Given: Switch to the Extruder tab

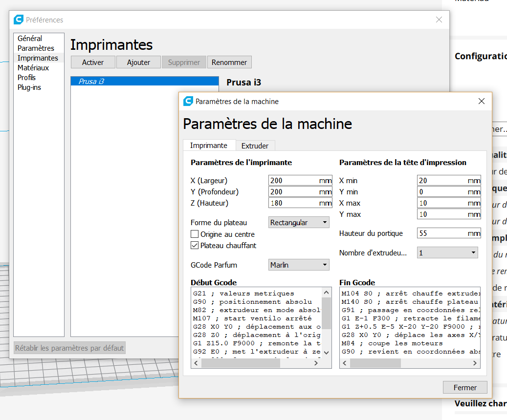Looking at the screenshot, I should (x=255, y=146).
